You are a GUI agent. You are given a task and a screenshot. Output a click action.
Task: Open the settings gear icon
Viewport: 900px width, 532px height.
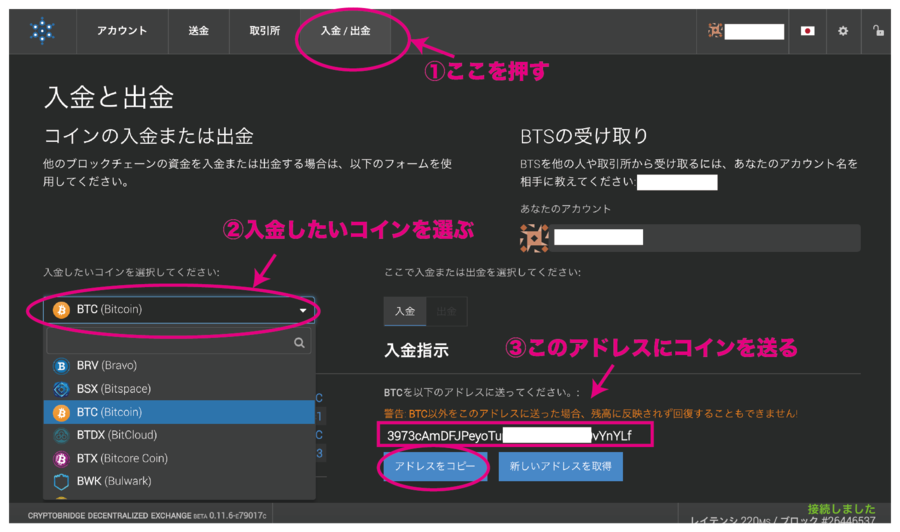pos(843,31)
